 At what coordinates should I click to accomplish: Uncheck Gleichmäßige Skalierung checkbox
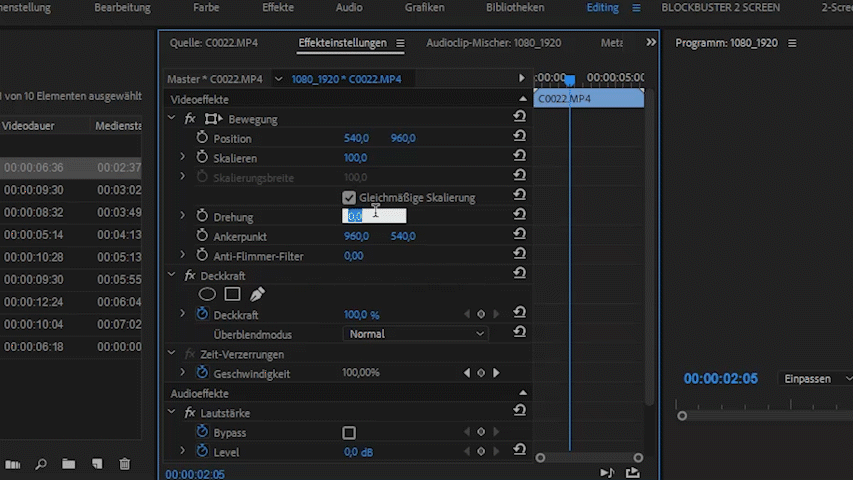click(x=349, y=198)
